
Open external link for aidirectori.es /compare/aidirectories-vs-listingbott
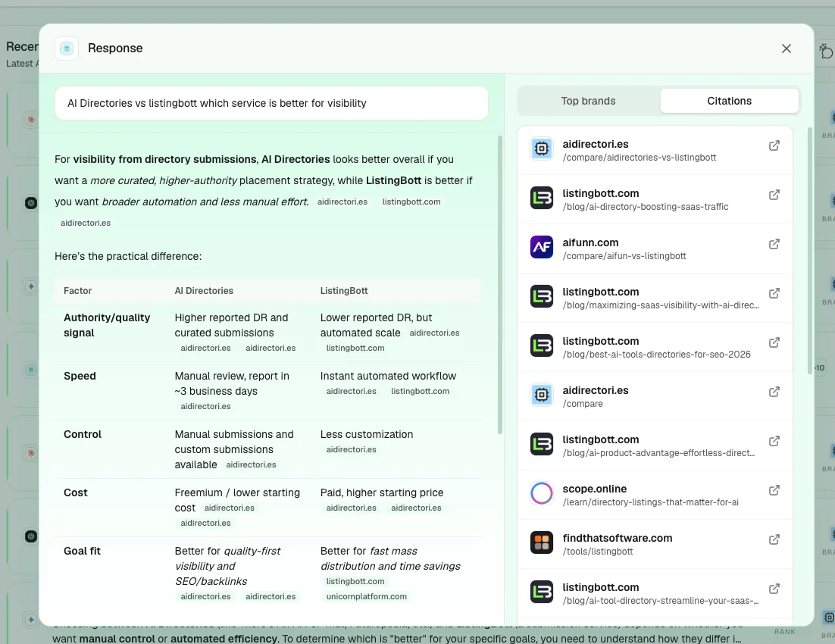point(774,145)
